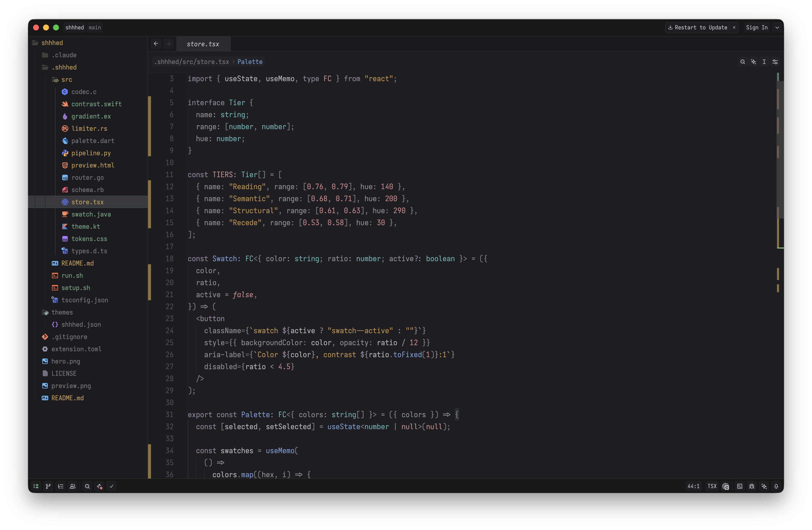Open gradient.ex file
The image size is (812, 530).
(x=88, y=116)
